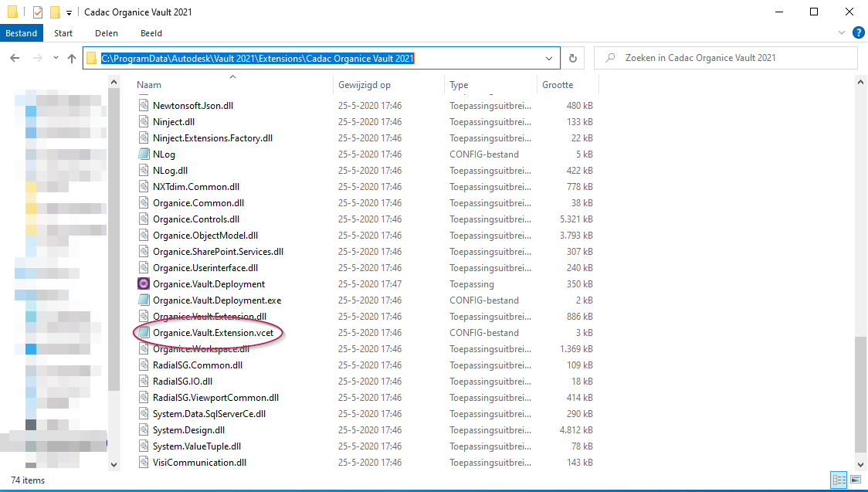The image size is (868, 492).
Task: Click the file list scroll down arrow
Action: (861, 465)
